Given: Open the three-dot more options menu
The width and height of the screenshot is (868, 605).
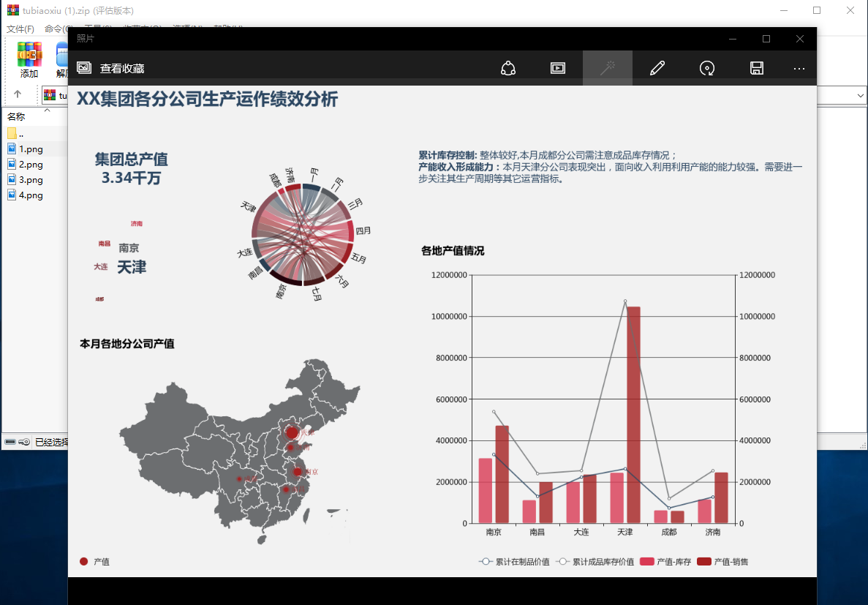Looking at the screenshot, I should click(x=799, y=68).
